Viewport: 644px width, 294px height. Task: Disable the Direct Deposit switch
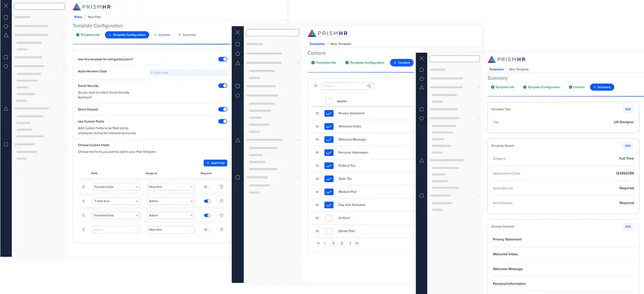click(x=223, y=109)
